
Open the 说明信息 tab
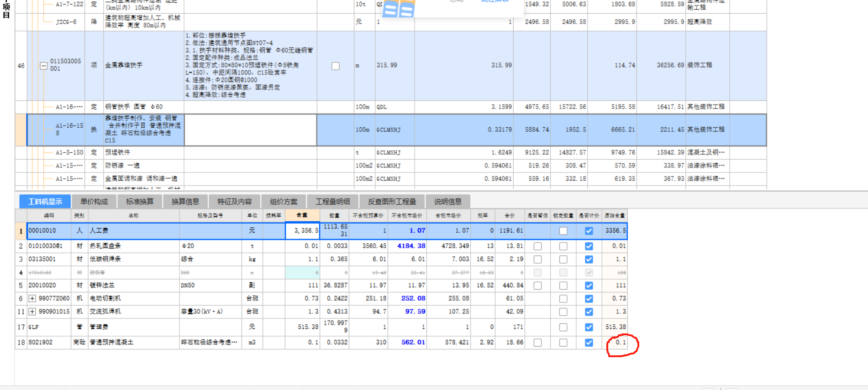pyautogui.click(x=448, y=202)
